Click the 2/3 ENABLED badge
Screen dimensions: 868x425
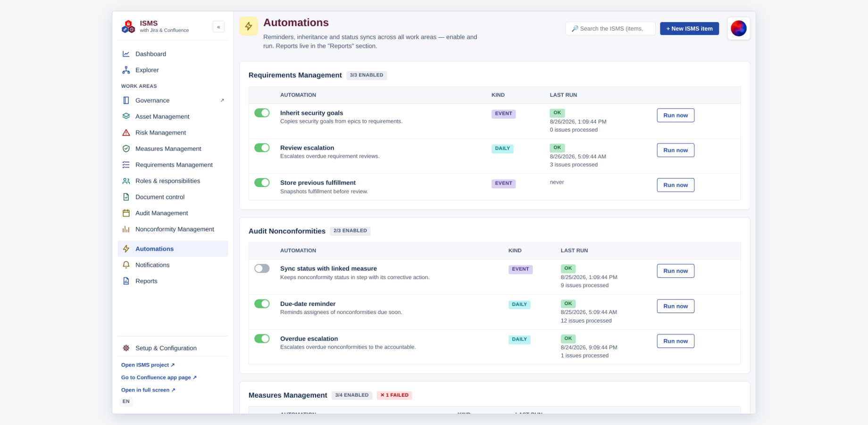point(350,231)
